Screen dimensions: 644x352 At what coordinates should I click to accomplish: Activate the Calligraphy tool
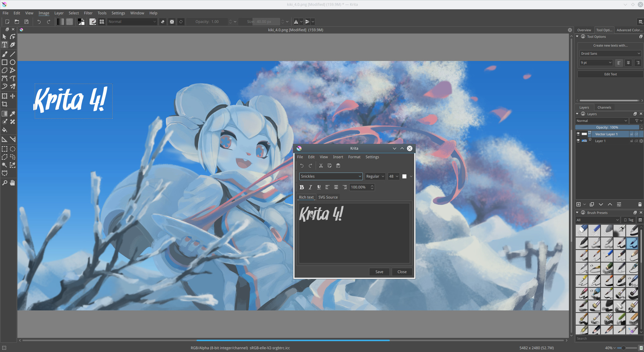[12, 45]
